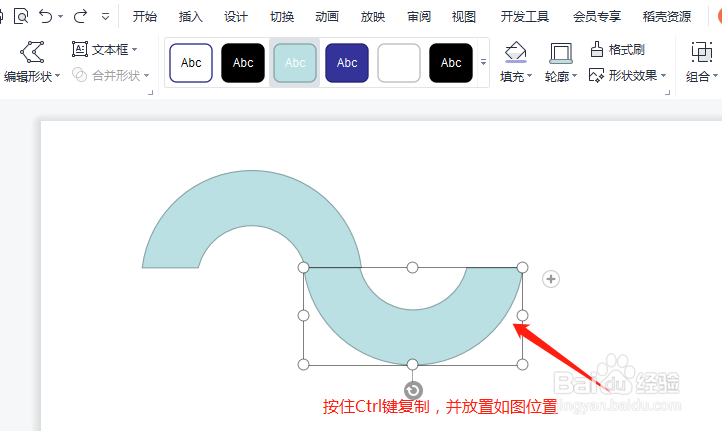Click the 合并形状 merge shapes icon

click(80, 75)
